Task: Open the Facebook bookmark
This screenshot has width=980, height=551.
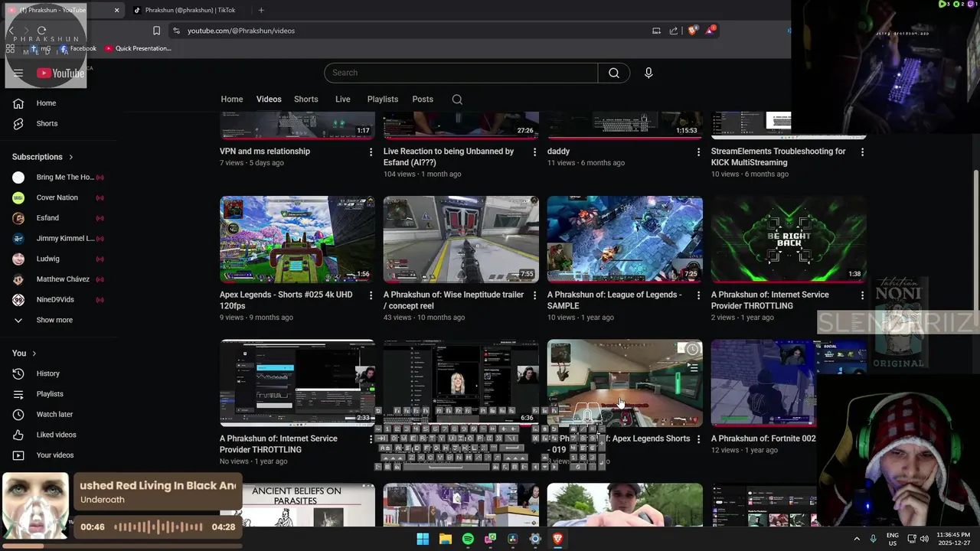Action: 78,48
